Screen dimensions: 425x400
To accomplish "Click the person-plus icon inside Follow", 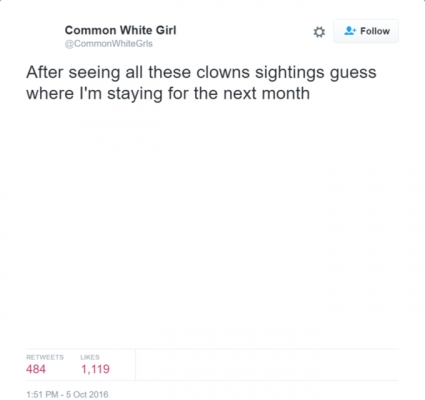I will tap(350, 31).
